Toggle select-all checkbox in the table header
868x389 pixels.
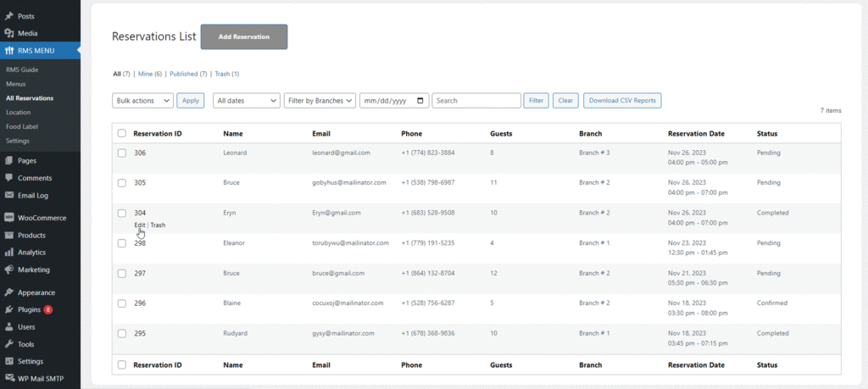coord(122,133)
